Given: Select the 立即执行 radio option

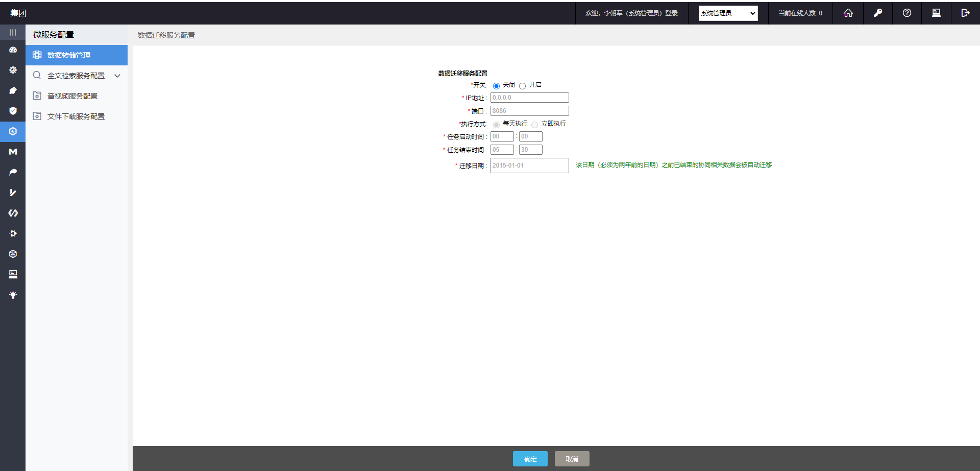Looking at the screenshot, I should coord(534,125).
